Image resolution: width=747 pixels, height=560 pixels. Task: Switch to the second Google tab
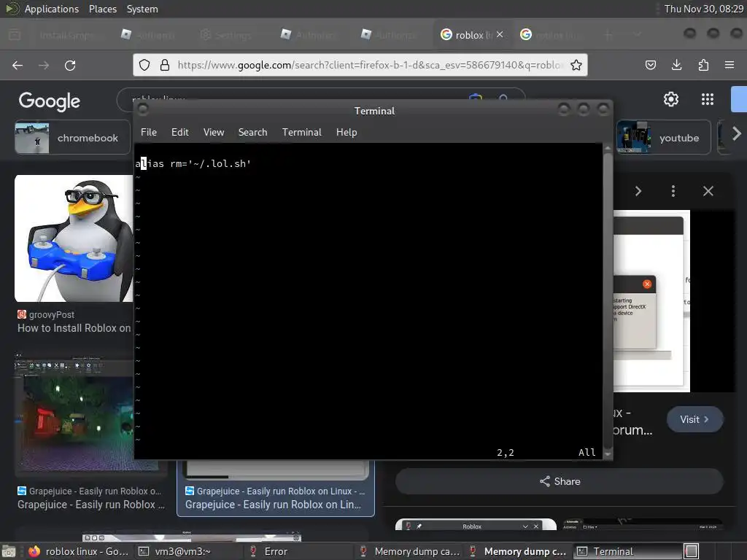pos(551,35)
